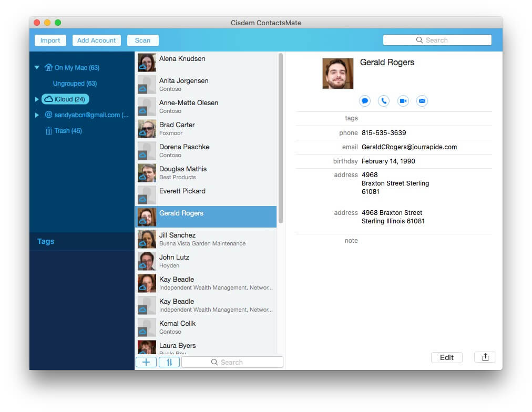Image resolution: width=532 pixels, height=412 pixels.
Task: Select the iCloud (24) account
Action: [x=65, y=99]
